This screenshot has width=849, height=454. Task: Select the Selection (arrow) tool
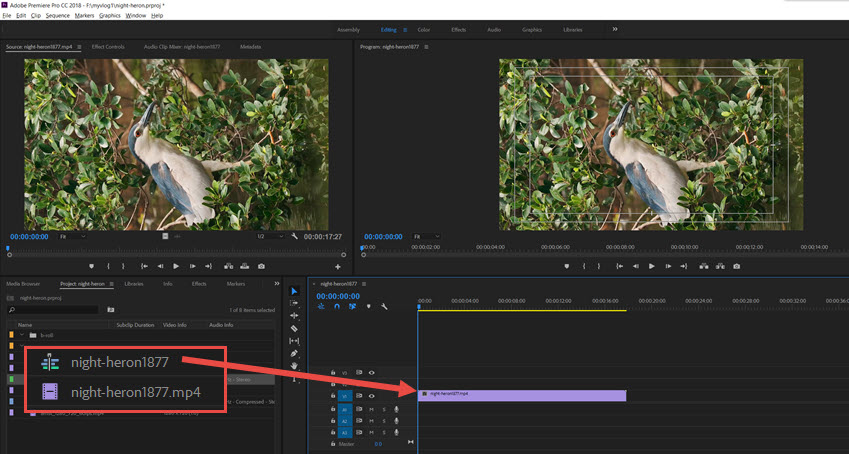coord(294,291)
